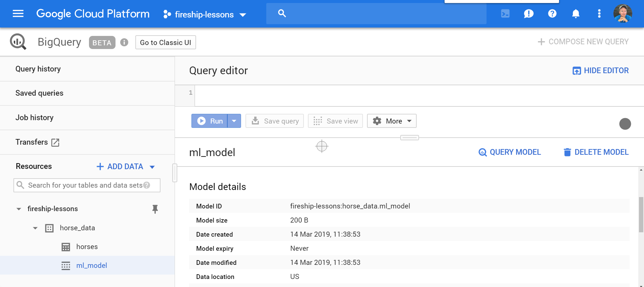Click the user account avatar

click(623, 14)
